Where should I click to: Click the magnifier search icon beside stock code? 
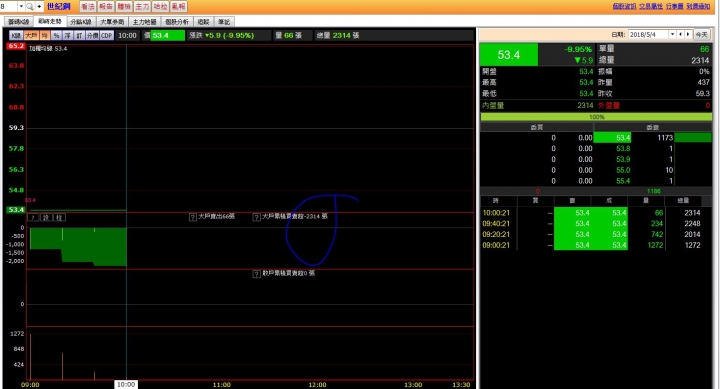[x=30, y=6]
